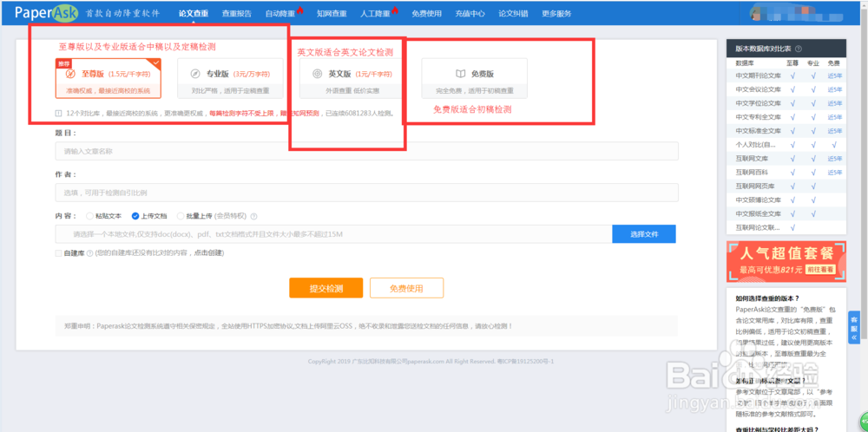868x432 pixels.
Task: Click the 至尊版 compass icon
Action: click(70, 74)
